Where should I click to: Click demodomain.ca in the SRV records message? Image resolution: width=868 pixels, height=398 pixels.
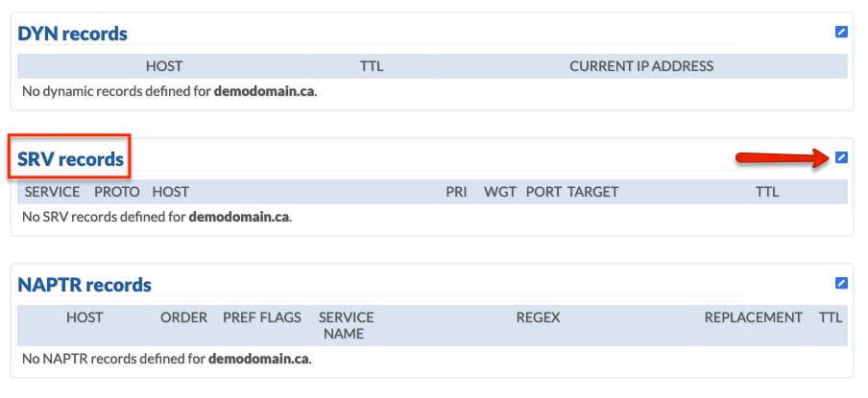pyautogui.click(x=238, y=217)
